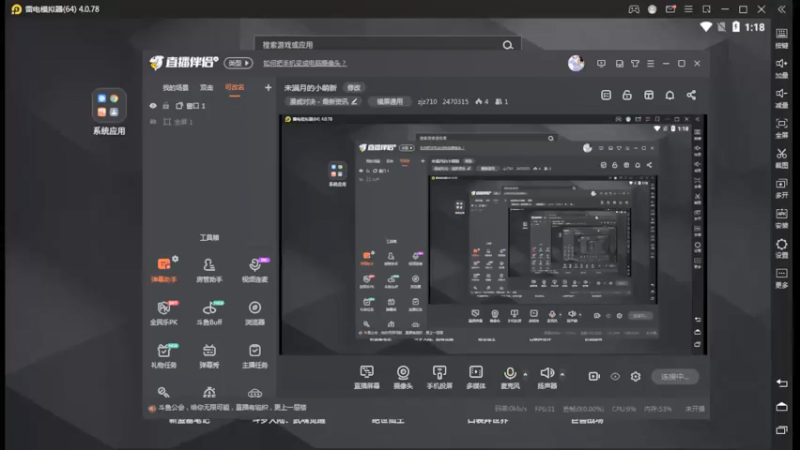Click the mode switch pill beside logo
Image resolution: width=800 pixels, height=450 pixels.
(x=238, y=63)
